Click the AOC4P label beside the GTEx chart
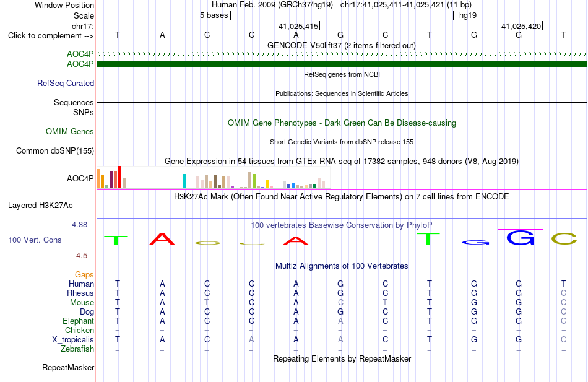 click(x=80, y=178)
